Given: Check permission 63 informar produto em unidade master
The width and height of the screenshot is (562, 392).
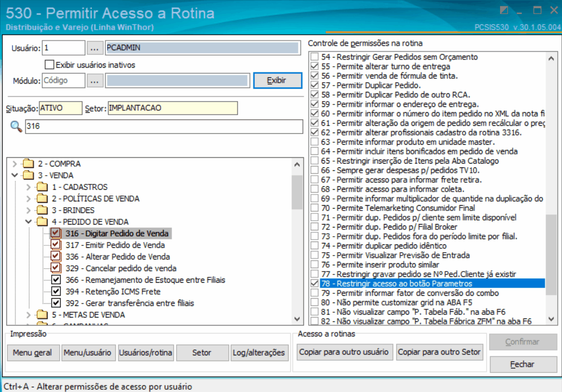Looking at the screenshot, I should coord(315,142).
